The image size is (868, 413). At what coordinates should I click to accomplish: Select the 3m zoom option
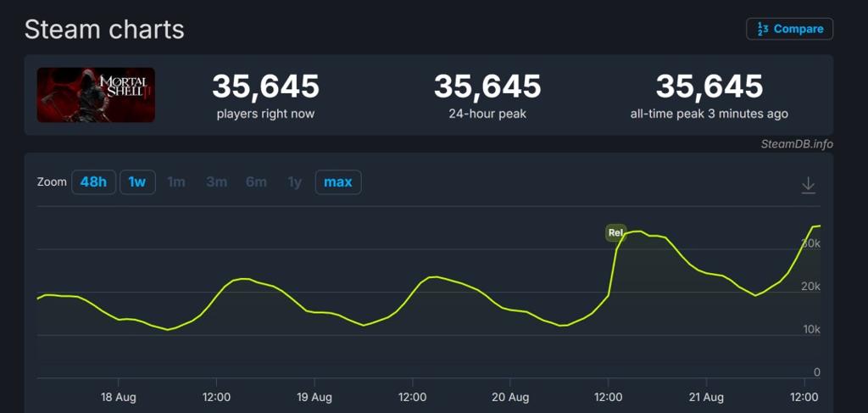click(x=216, y=182)
